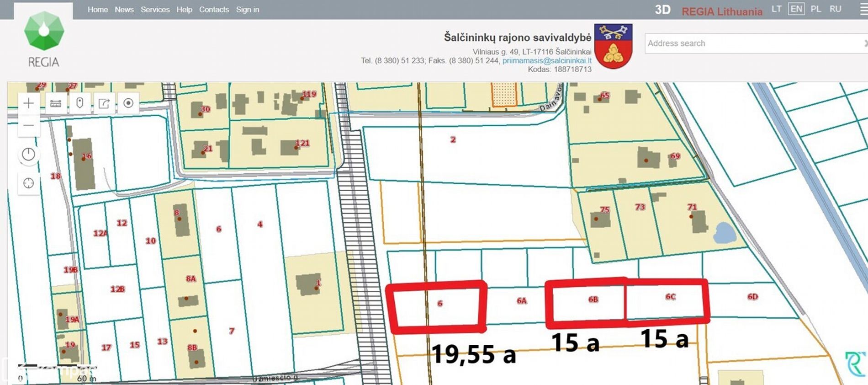This screenshot has width=868, height=385.
Task: Click house label 19A on map
Action: [72, 319]
